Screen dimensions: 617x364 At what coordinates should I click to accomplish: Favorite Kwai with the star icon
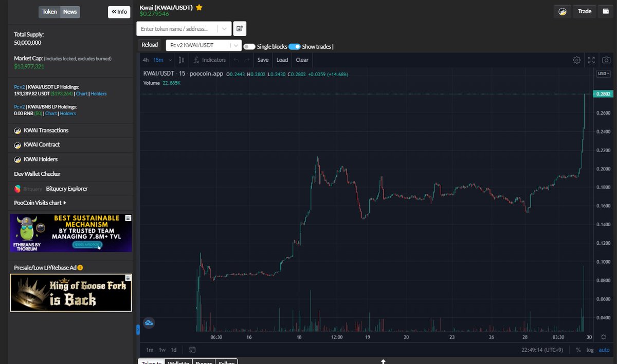[199, 8]
